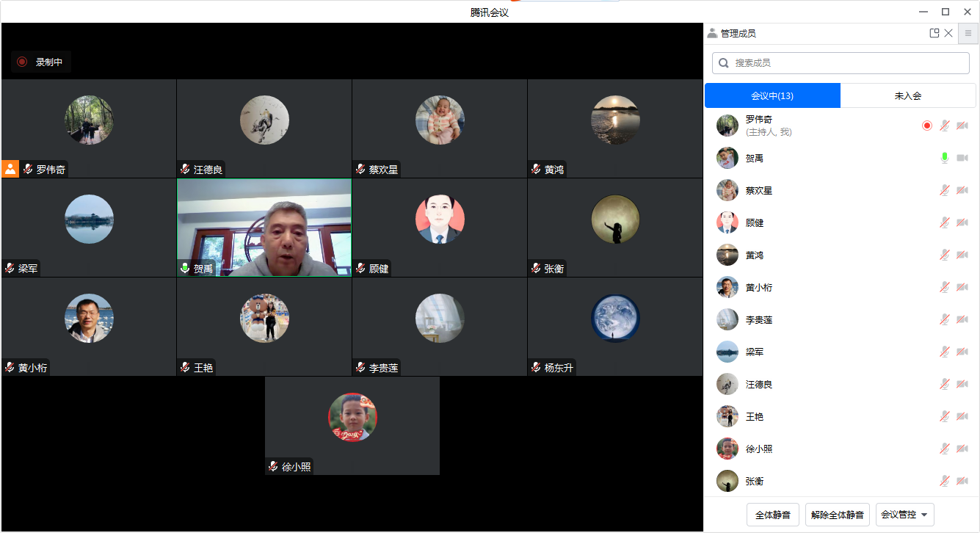Click the 解除全体静音 button
This screenshot has height=533, width=980.
pyautogui.click(x=837, y=515)
